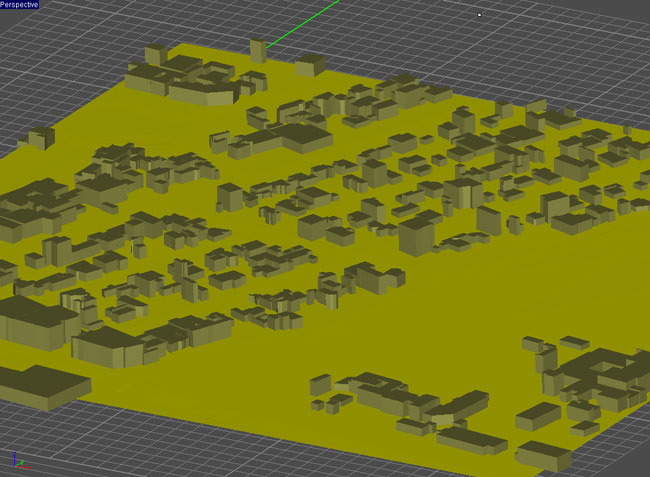
Task: Click the world axes icon in viewport corner
Action: [21, 461]
